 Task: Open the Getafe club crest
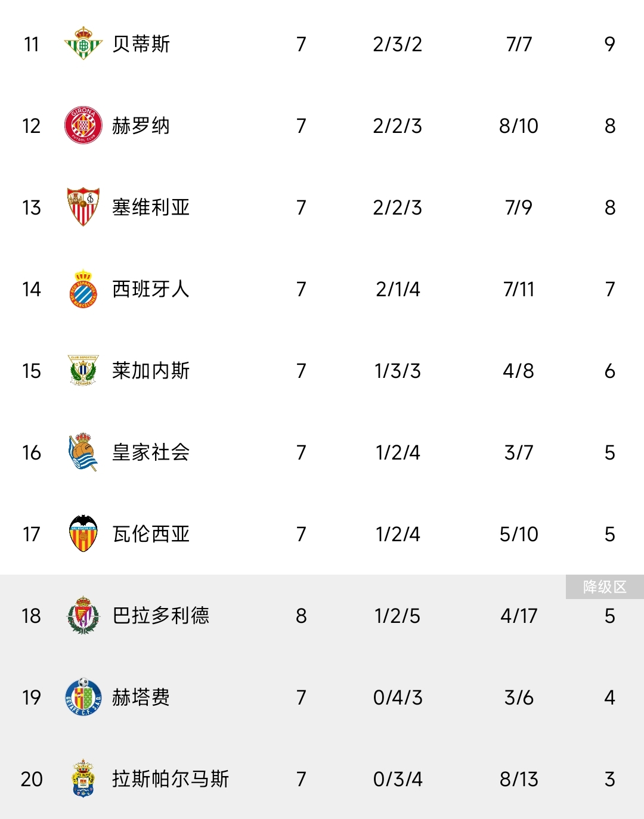83,697
